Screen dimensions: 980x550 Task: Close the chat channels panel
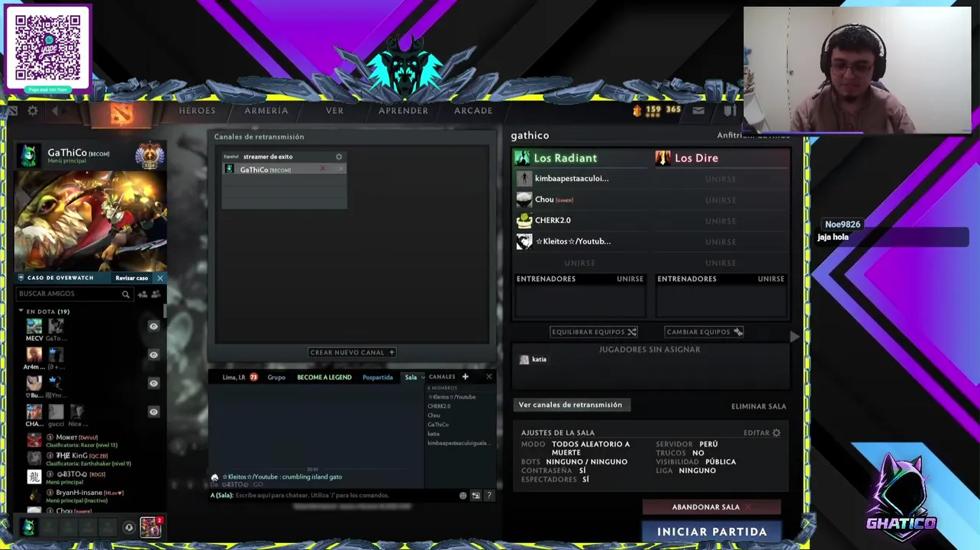pyautogui.click(x=489, y=377)
